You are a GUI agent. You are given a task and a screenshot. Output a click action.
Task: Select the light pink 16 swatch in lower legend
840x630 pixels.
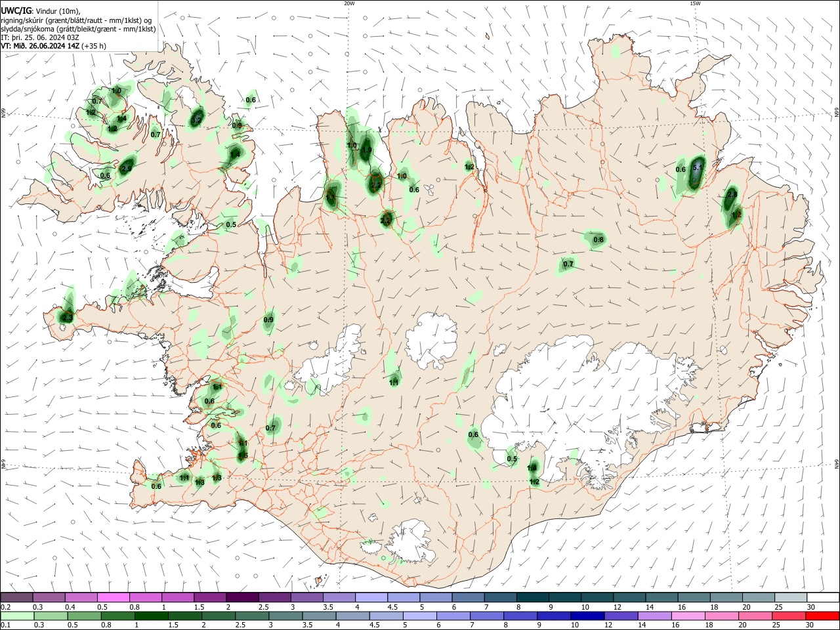(689, 616)
